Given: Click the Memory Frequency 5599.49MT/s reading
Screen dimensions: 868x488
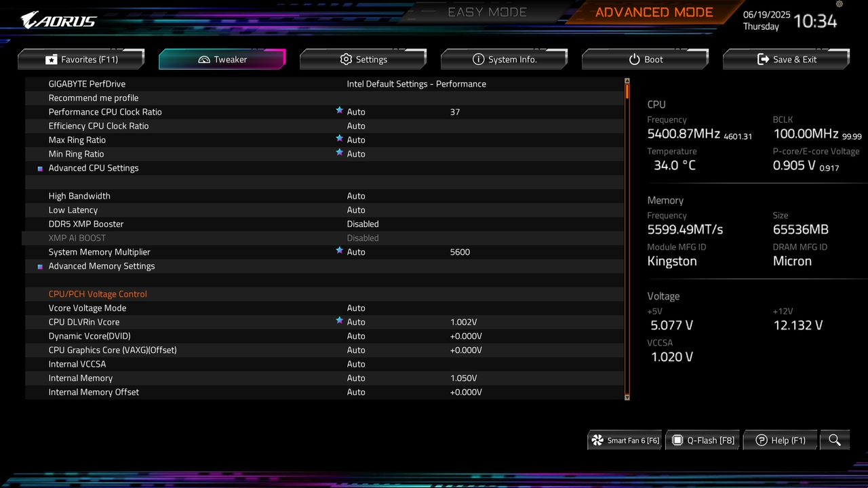Looking at the screenshot, I should (x=685, y=229).
